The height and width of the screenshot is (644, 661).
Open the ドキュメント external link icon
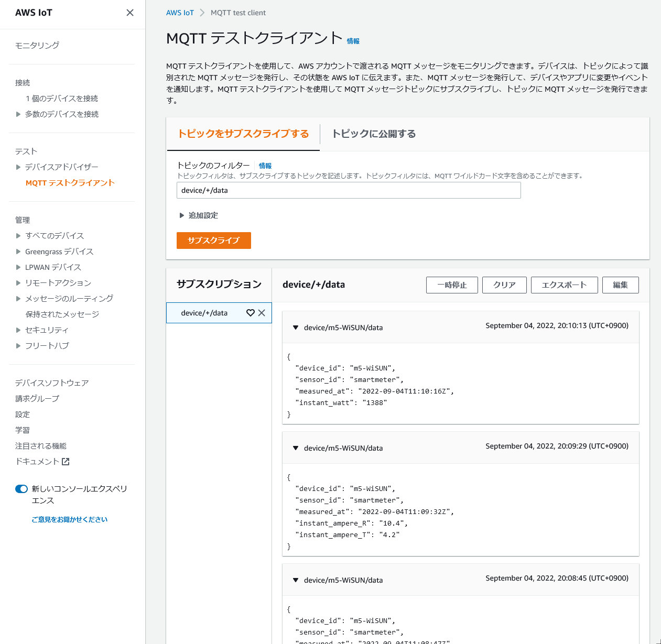click(66, 462)
